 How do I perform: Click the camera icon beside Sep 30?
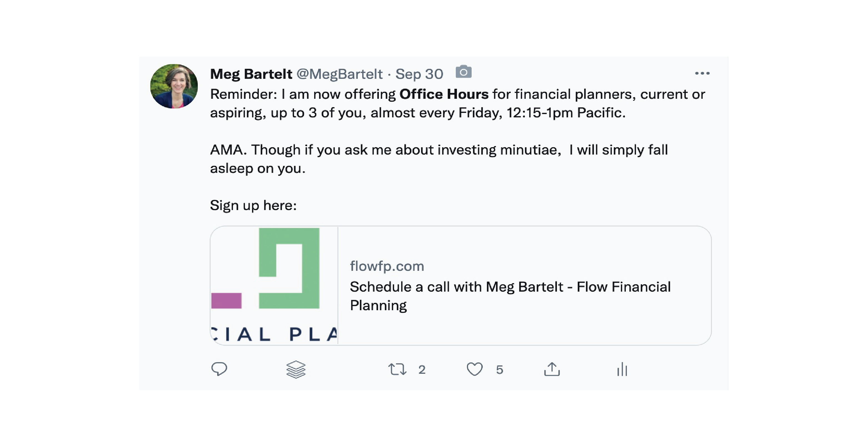(464, 72)
